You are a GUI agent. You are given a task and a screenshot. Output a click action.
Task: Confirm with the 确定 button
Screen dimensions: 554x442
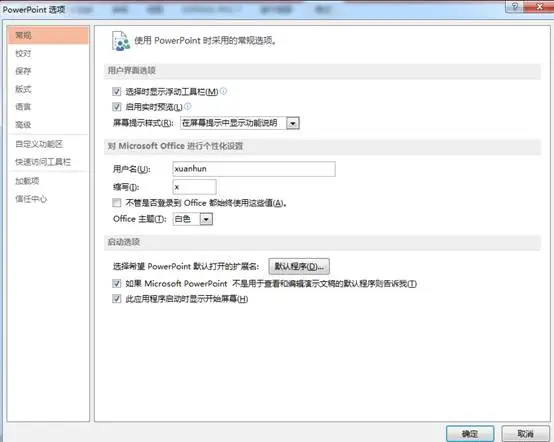point(470,434)
